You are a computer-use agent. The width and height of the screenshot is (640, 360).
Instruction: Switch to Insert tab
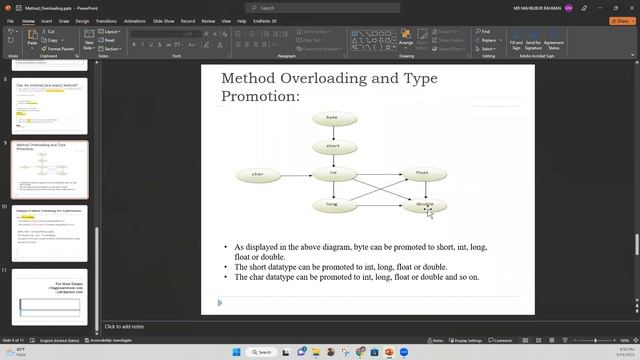(x=47, y=21)
